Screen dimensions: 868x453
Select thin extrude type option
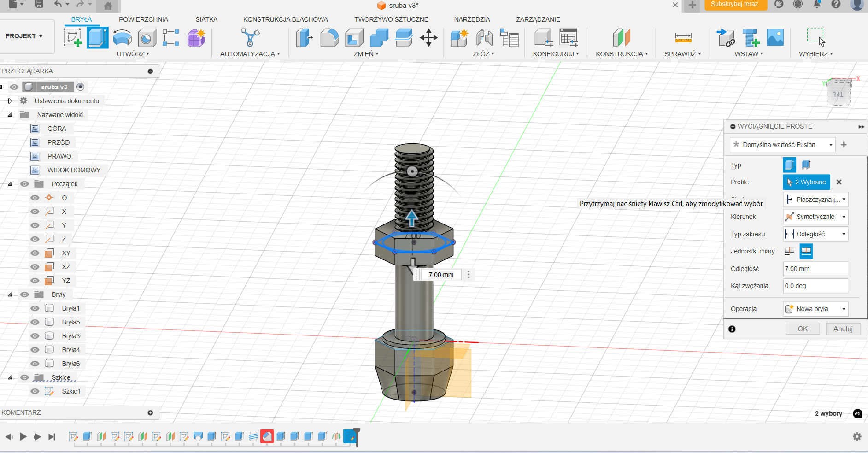(x=806, y=165)
